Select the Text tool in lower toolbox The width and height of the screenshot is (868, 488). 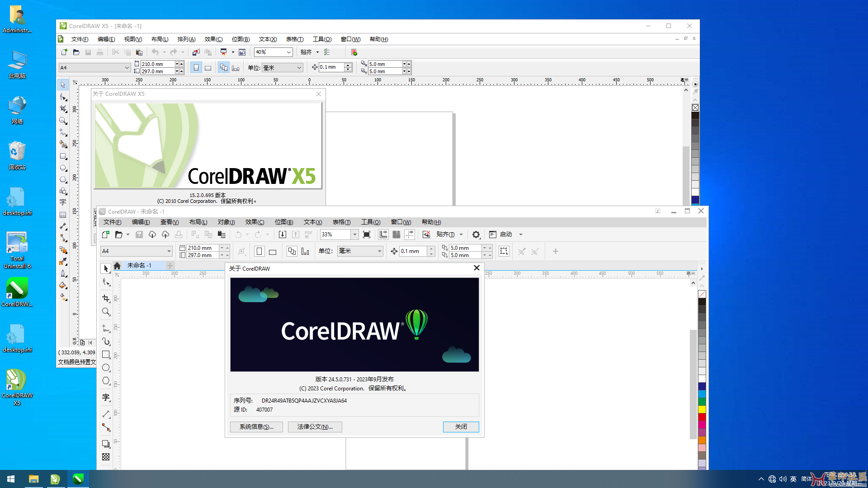(106, 397)
